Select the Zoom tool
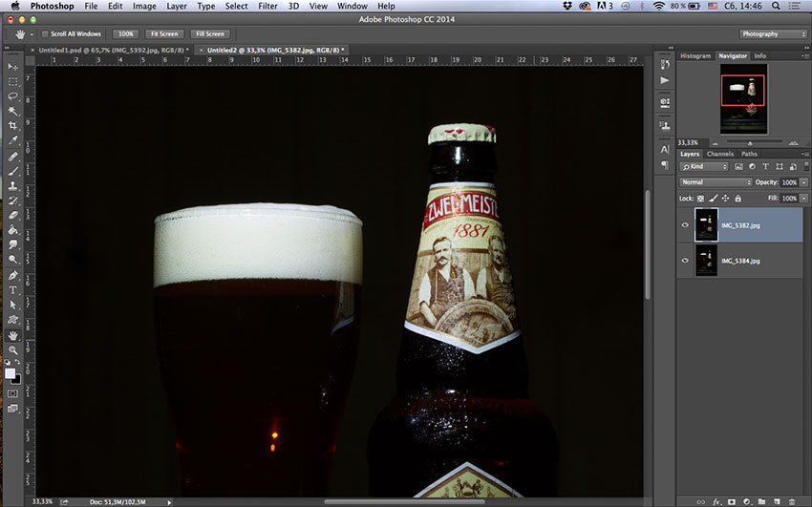 [x=13, y=350]
